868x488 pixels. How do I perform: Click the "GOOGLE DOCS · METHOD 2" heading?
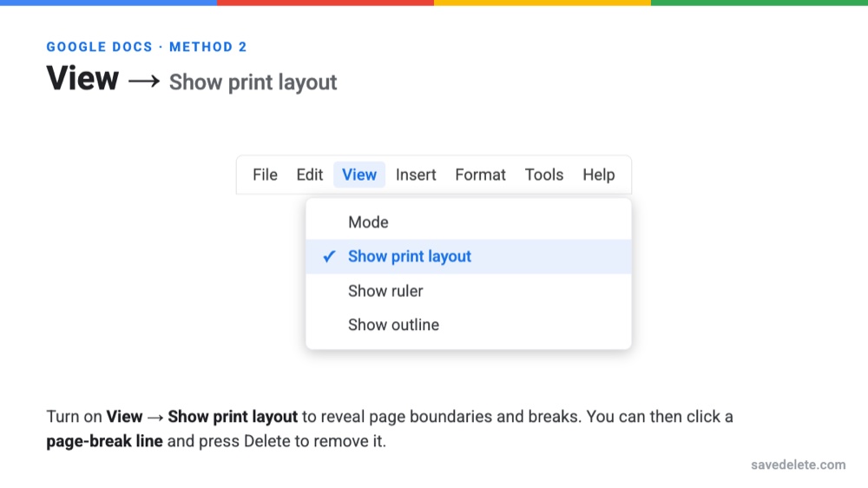(147, 47)
